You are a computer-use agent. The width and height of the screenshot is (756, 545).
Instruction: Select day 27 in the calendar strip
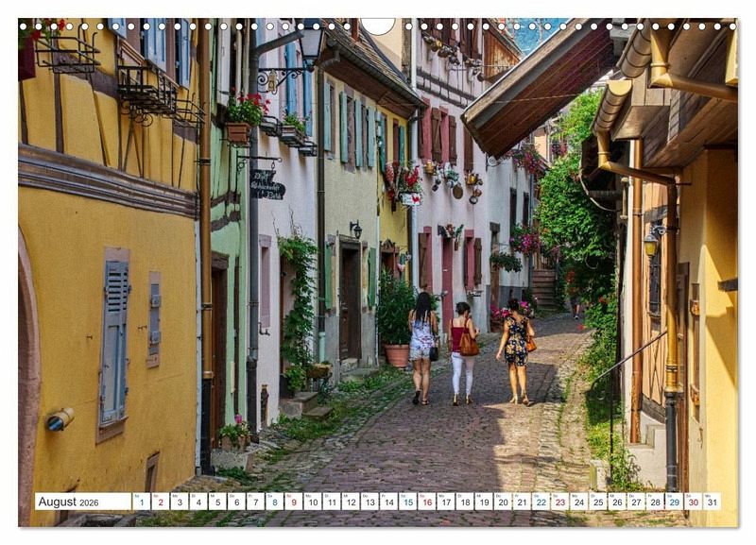[x=637, y=502]
